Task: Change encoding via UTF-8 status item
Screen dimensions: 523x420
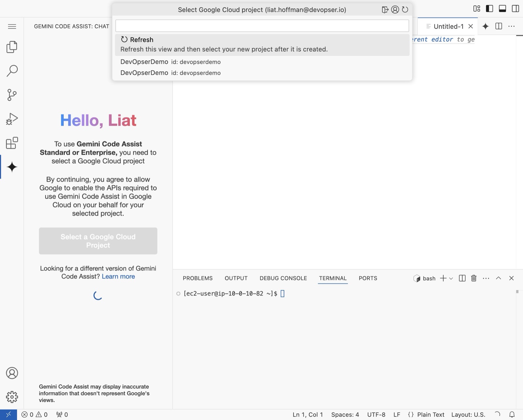Action: click(376, 414)
